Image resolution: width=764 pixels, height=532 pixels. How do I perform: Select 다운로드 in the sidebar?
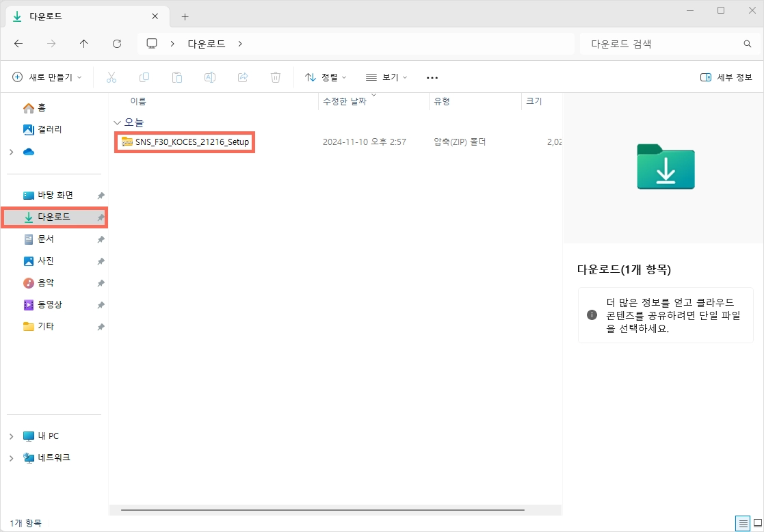[54, 217]
